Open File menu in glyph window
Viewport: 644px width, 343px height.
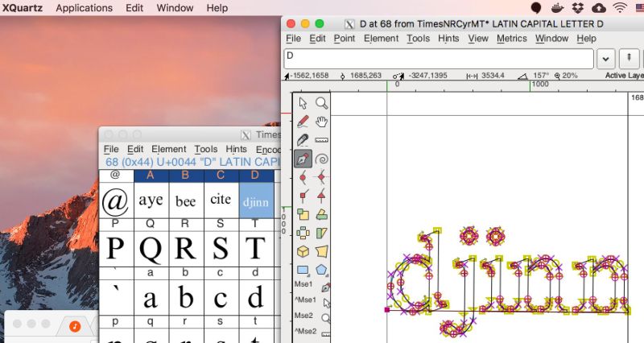pos(293,39)
